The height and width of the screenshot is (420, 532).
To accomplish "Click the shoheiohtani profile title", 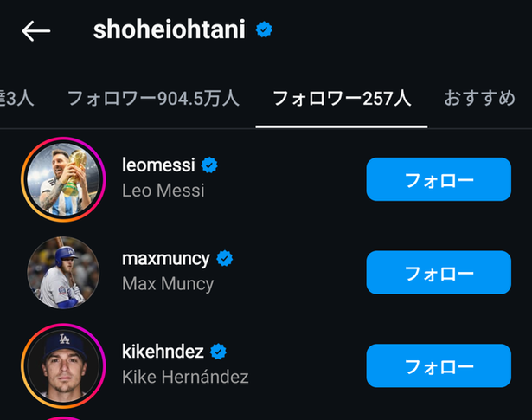I will 170,29.
